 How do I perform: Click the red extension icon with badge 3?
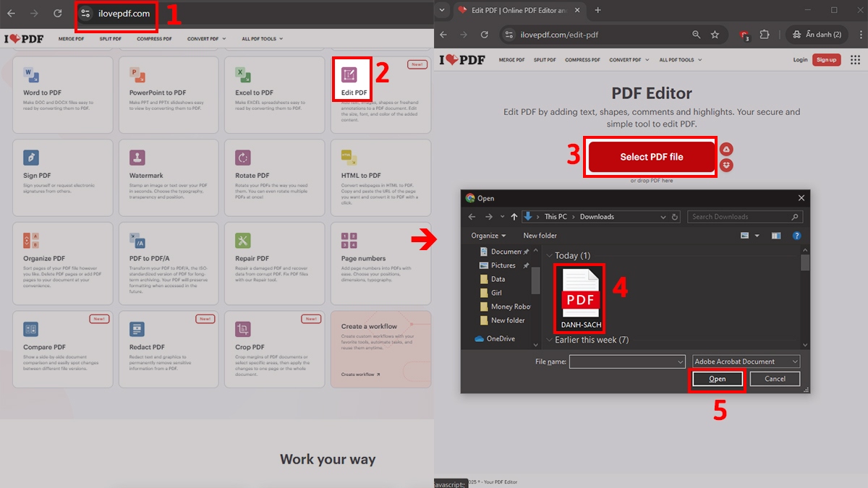744,35
